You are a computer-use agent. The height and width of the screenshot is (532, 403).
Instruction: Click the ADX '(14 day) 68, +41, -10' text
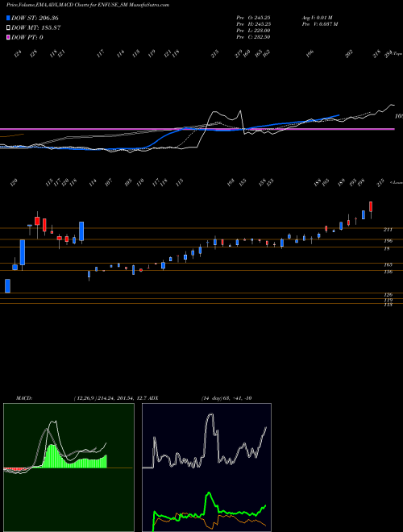226,398
